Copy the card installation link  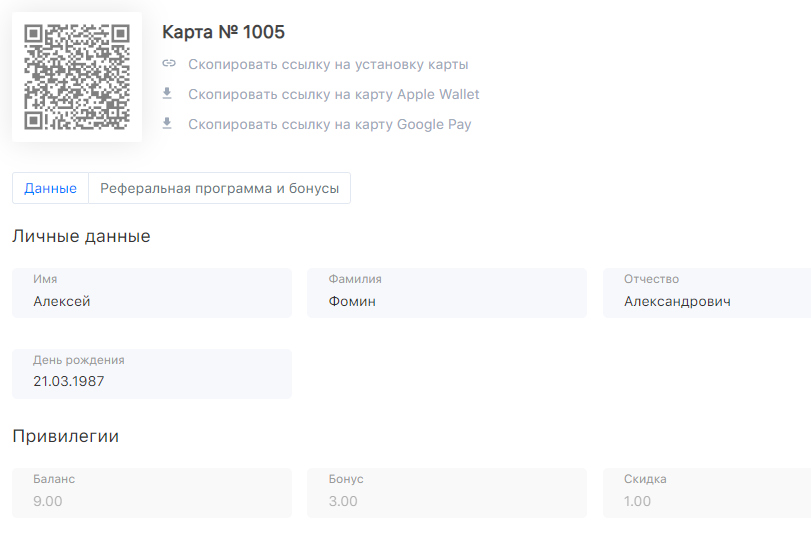[328, 65]
